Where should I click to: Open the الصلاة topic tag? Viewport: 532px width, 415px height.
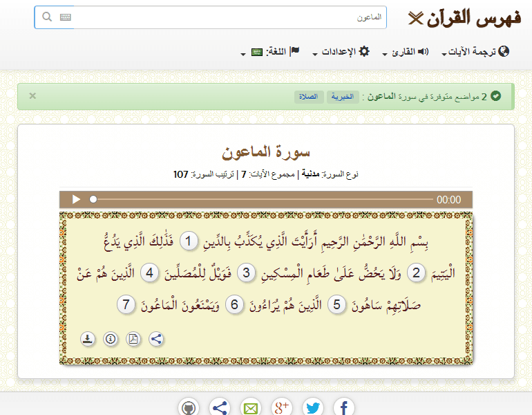[x=308, y=97]
